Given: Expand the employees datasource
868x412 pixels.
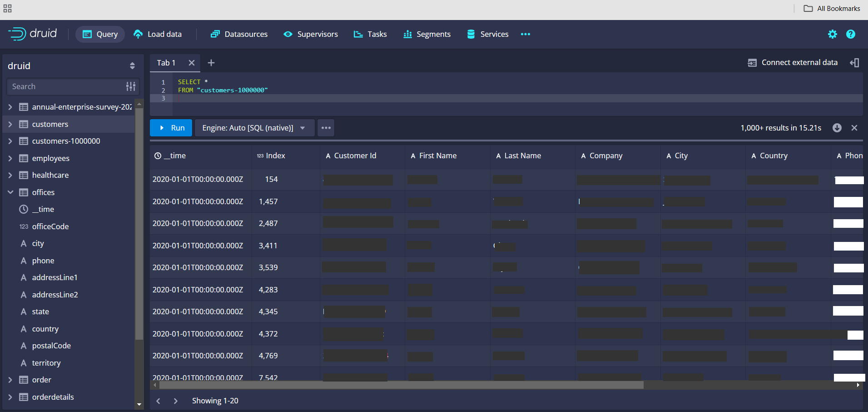Looking at the screenshot, I should (10, 158).
